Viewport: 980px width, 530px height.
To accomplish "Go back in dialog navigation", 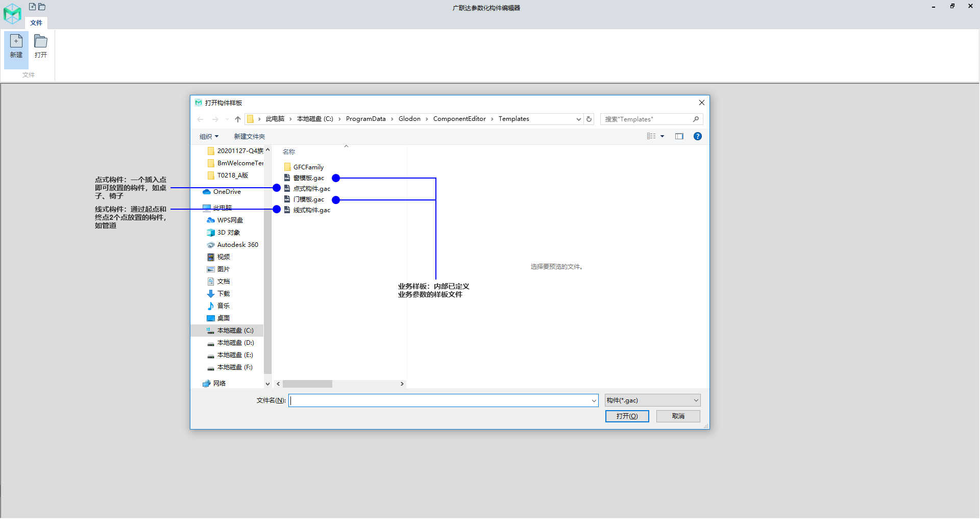I will pos(200,119).
